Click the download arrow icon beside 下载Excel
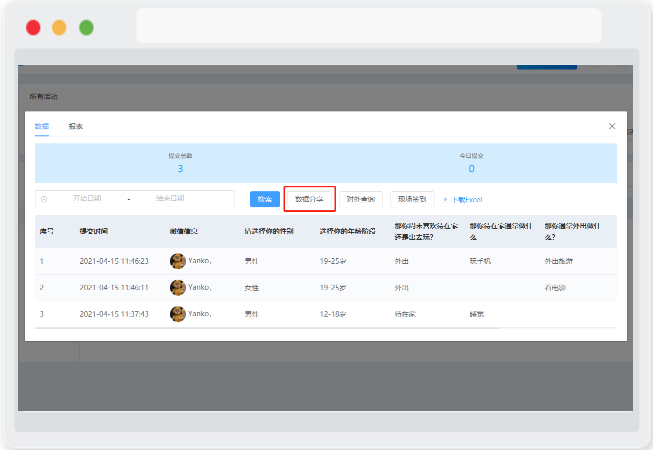Viewport: 653px width, 450px height. 445,200
